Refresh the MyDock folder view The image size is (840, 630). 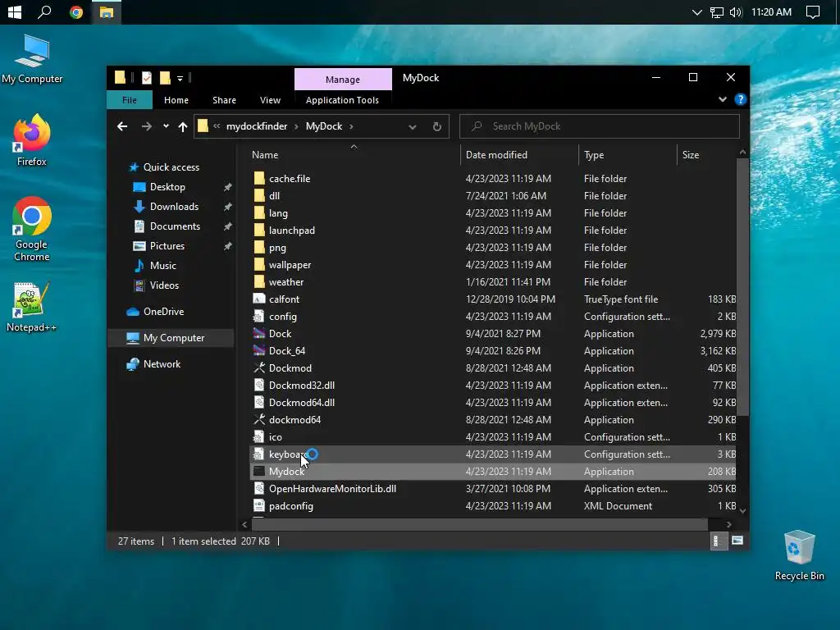(x=436, y=126)
